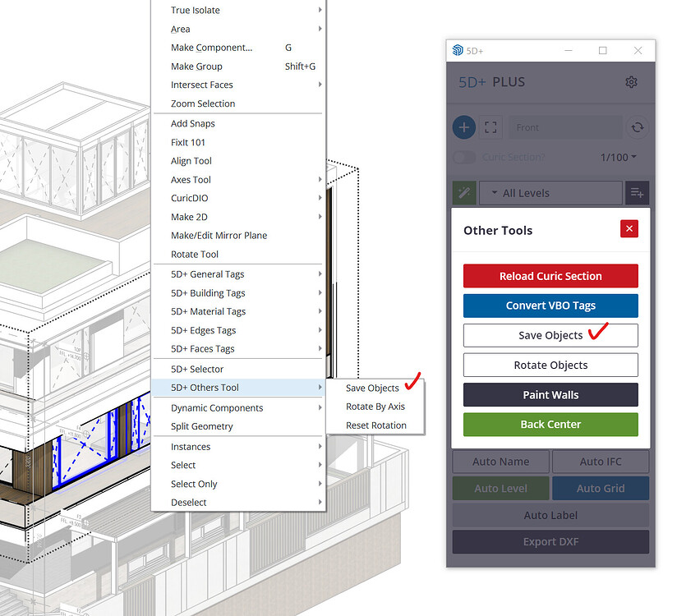Image resolution: width=700 pixels, height=616 pixels.
Task: Click the Paint Walls button
Action: pyautogui.click(x=550, y=394)
